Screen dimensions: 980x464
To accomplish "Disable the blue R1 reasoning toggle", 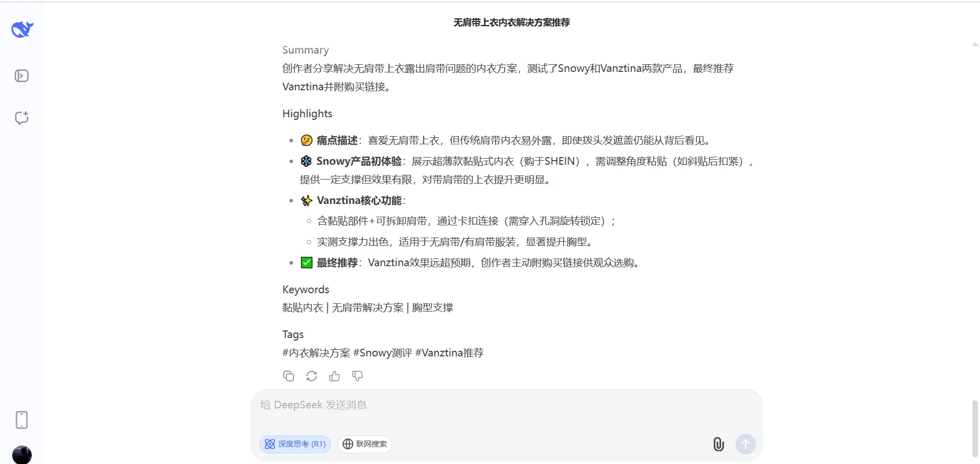I will [295, 444].
